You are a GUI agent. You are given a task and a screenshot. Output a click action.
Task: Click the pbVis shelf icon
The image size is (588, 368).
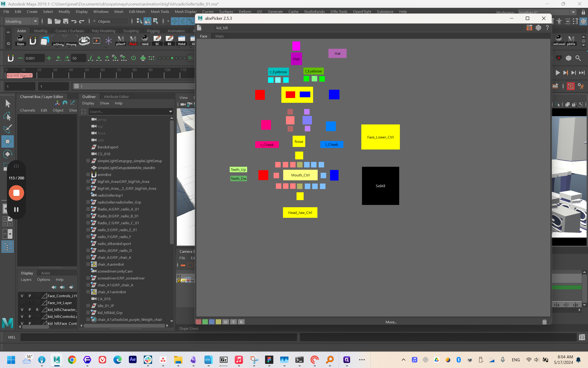[571, 40]
